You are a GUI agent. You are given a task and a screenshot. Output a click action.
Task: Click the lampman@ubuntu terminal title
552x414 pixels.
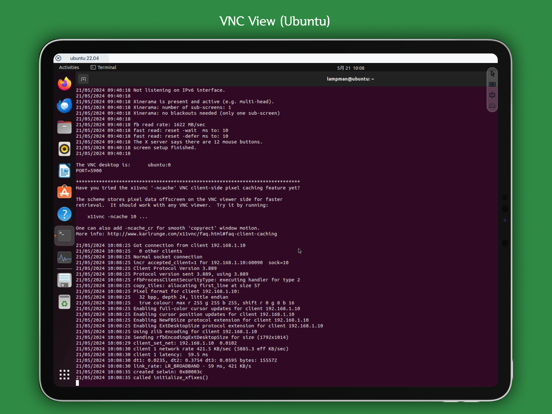pyautogui.click(x=350, y=79)
